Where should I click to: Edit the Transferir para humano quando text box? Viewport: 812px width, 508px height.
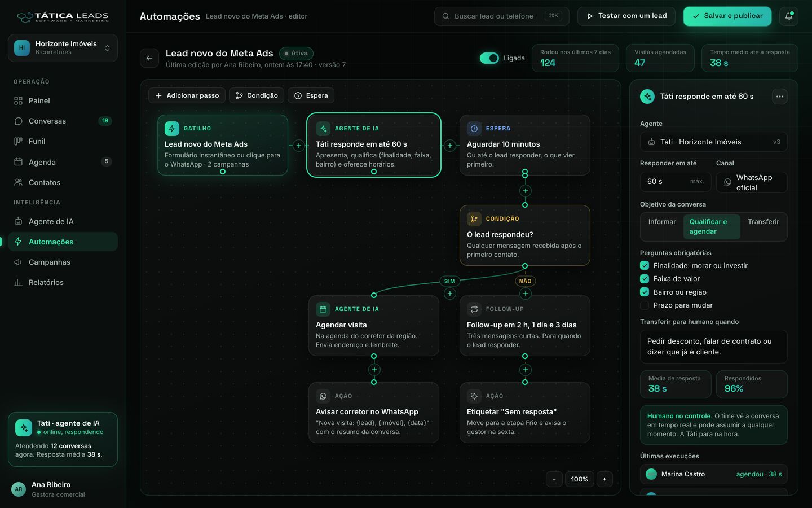point(713,347)
